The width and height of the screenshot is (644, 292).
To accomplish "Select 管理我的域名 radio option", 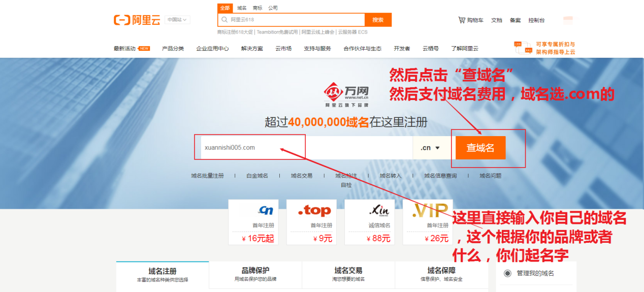I will (507, 273).
